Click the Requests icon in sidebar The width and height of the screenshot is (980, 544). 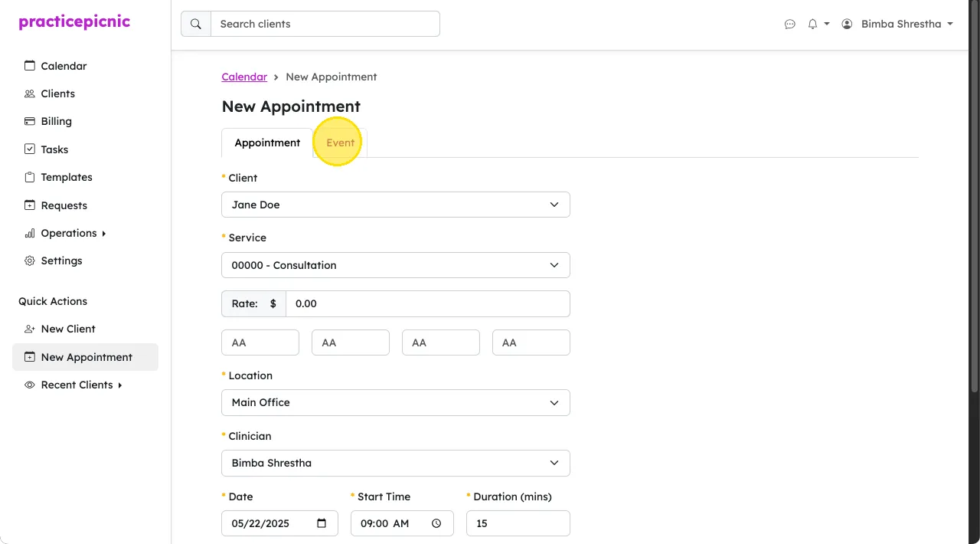30,205
